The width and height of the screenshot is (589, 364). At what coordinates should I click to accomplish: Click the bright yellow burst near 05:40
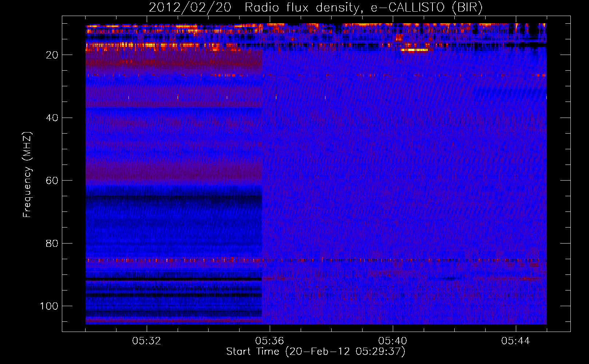(x=414, y=50)
